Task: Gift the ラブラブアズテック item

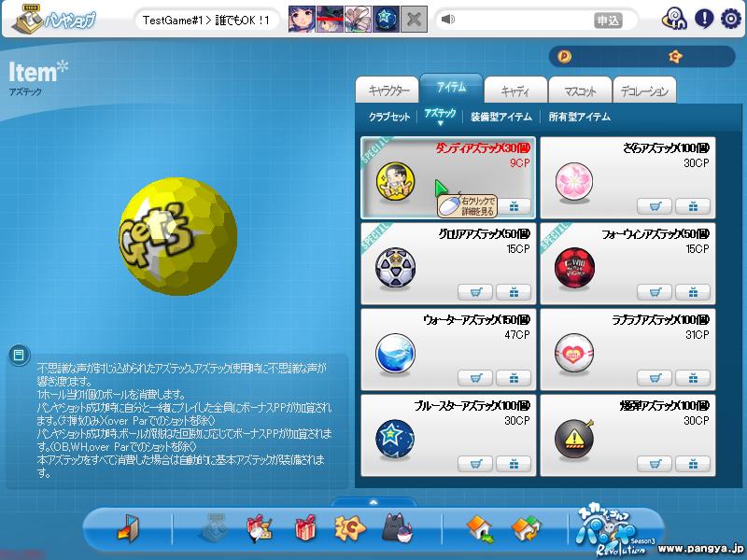Action: (693, 378)
